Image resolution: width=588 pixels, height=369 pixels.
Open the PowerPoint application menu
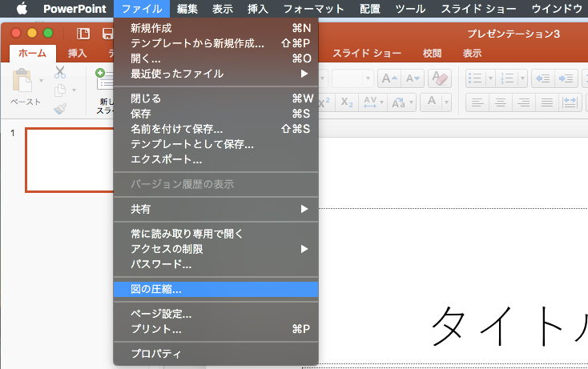(x=75, y=9)
